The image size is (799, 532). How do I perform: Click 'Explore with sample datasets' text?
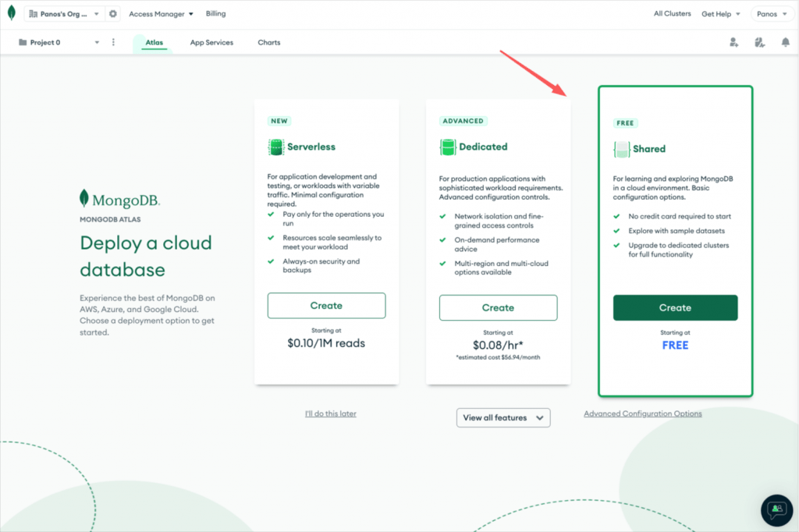pos(676,231)
